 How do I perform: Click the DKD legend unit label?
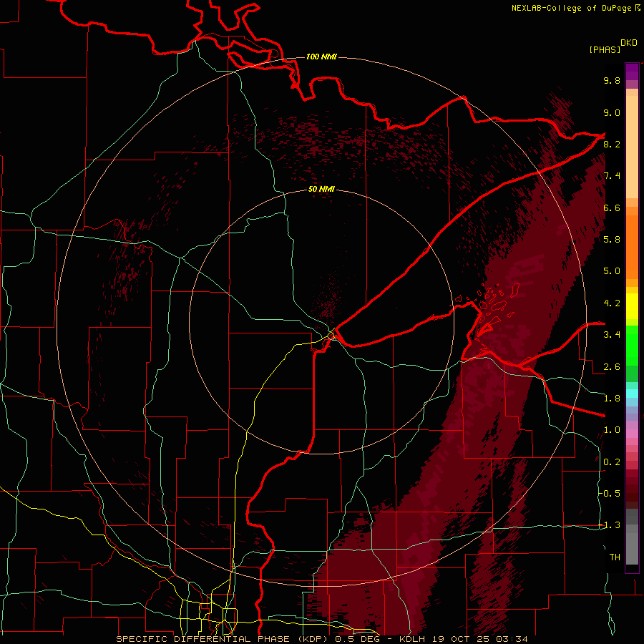[629, 43]
